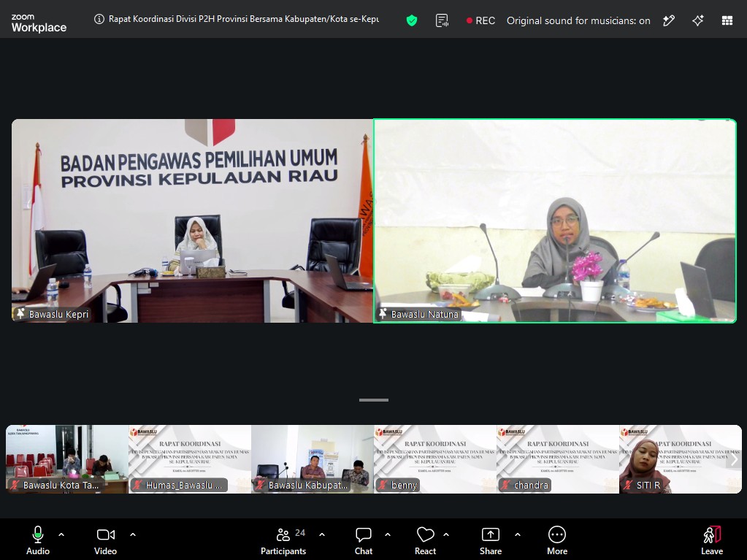Image resolution: width=747 pixels, height=560 pixels.
Task: Open the Chat panel
Action: [364, 540]
